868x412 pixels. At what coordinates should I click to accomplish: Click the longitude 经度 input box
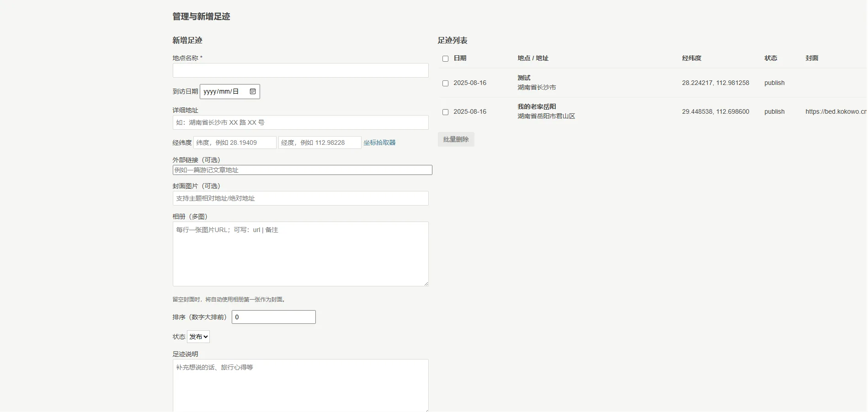click(320, 143)
